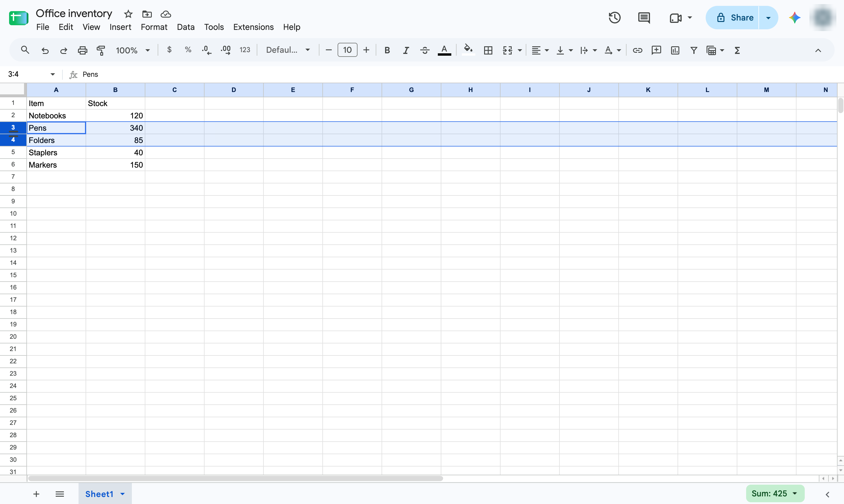The height and width of the screenshot is (504, 844).
Task: Insert link chain icon
Action: [x=637, y=50]
